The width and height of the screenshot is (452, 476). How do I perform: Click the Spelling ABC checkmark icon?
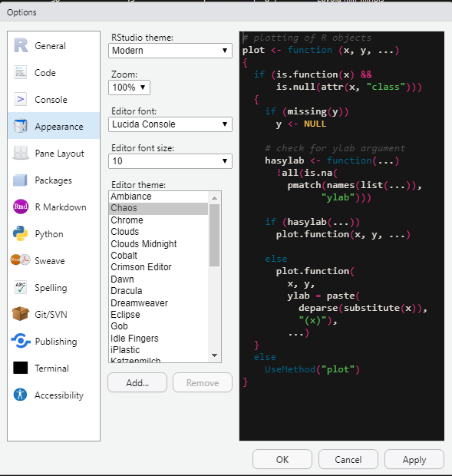pos(21,287)
